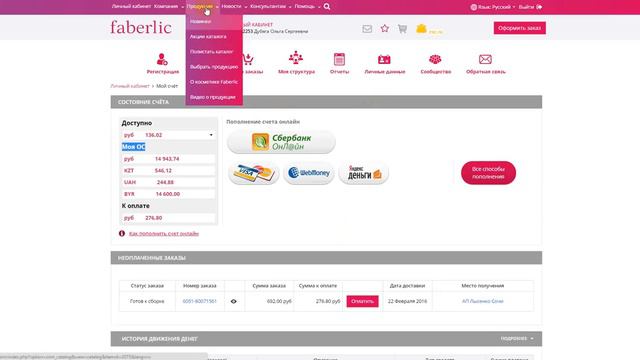Click the Оплатить button for the order
640x360 pixels.
[362, 301]
